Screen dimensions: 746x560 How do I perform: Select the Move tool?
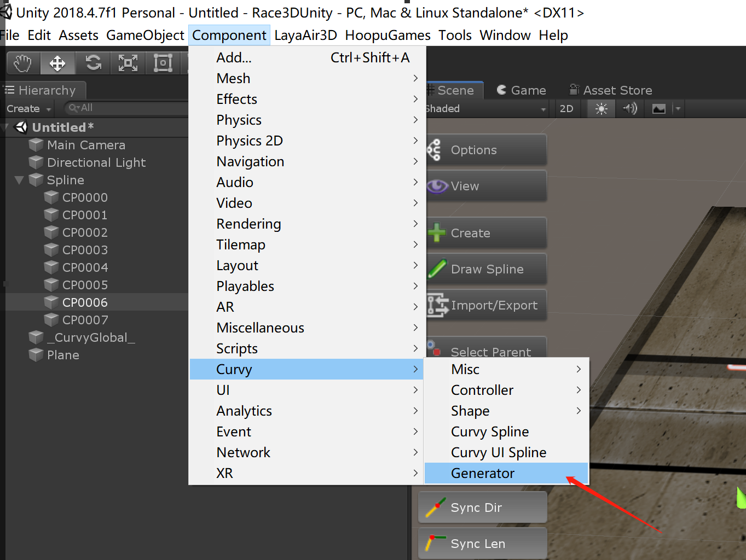(x=57, y=63)
